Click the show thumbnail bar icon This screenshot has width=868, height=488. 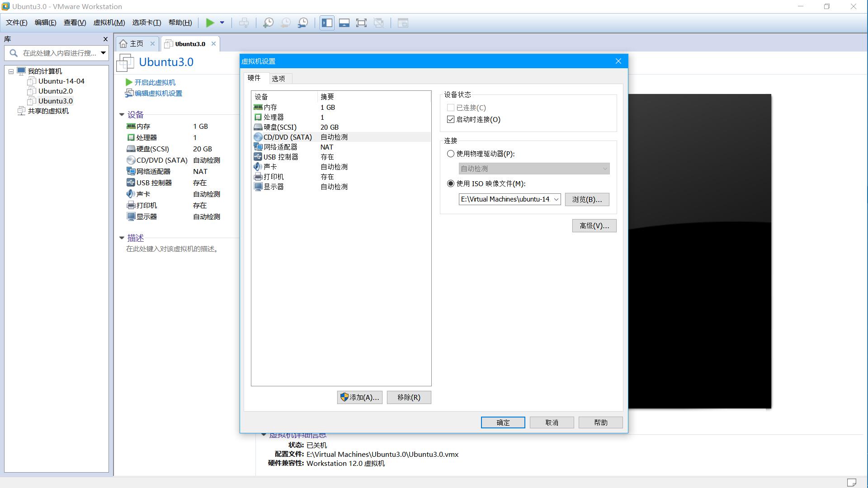click(344, 22)
